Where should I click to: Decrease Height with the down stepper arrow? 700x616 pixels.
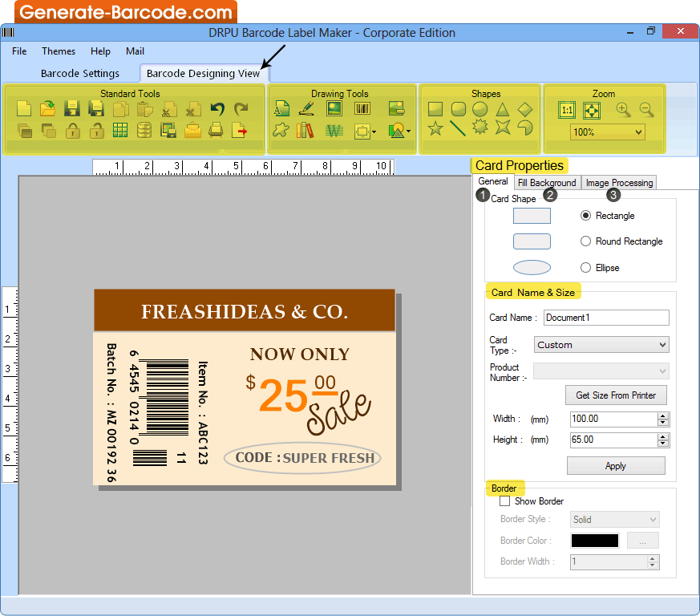tap(663, 443)
